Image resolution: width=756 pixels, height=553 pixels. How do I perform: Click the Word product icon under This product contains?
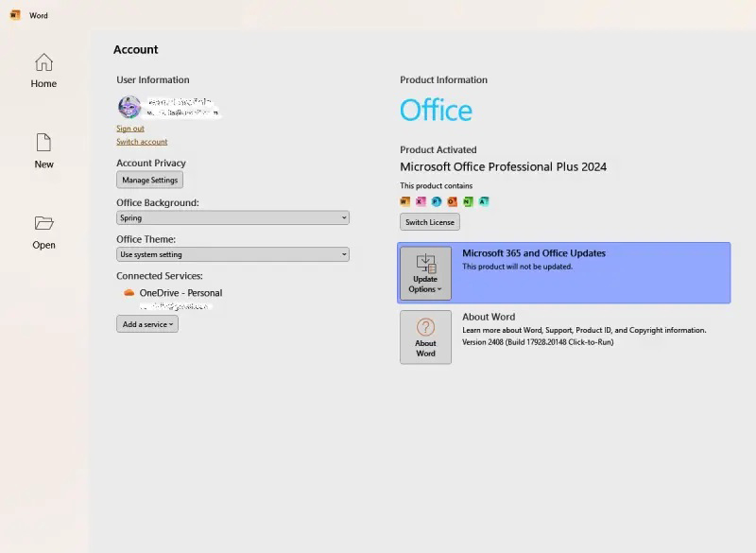pos(405,201)
